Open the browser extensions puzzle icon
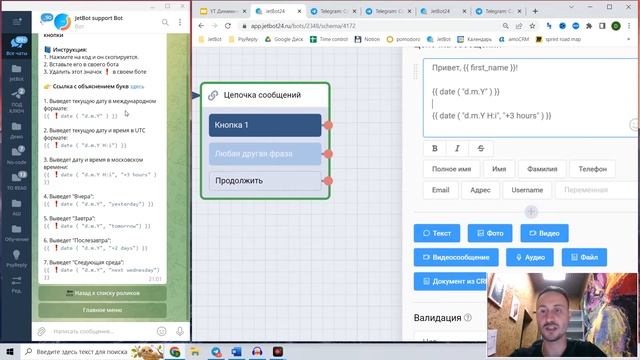Image resolution: width=640 pixels, height=360 pixels. point(589,26)
